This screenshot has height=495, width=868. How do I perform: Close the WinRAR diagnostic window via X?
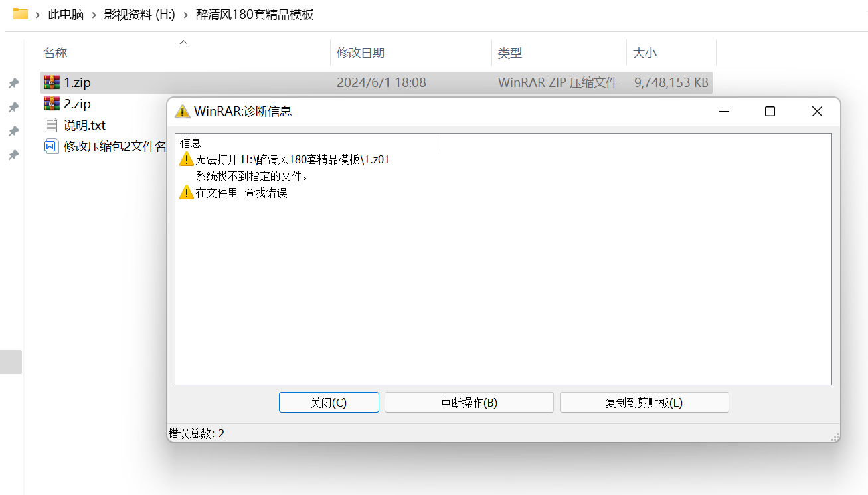click(817, 111)
